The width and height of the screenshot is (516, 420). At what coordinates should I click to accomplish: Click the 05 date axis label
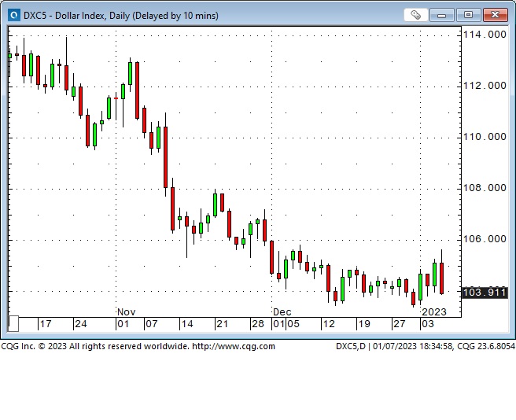pos(293,324)
